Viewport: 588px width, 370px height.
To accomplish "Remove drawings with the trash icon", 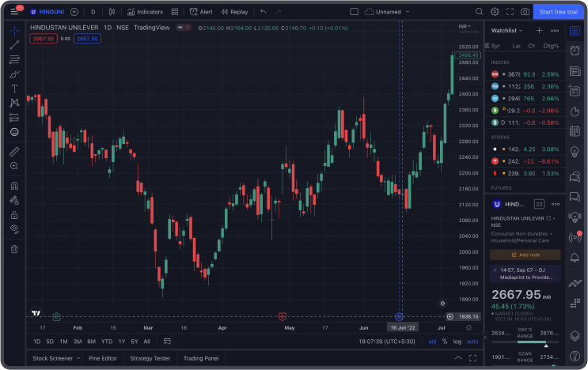I will click(x=14, y=249).
